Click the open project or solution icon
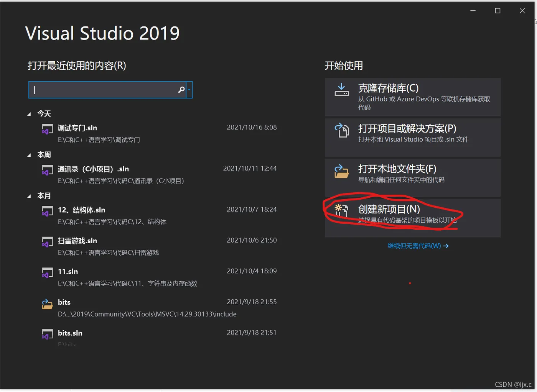The width and height of the screenshot is (537, 392). pos(342,130)
